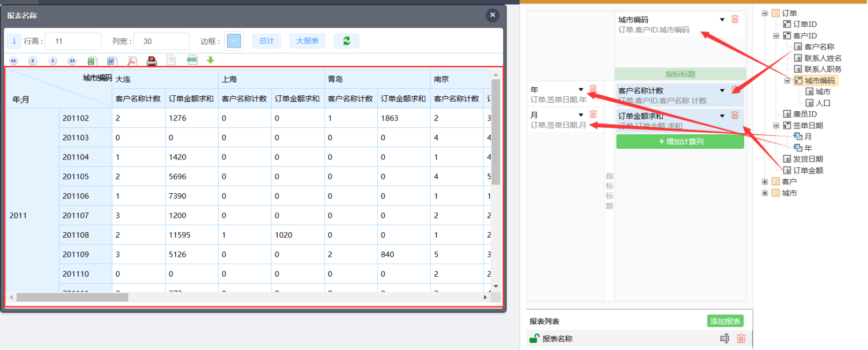Click the green download arrow icon
This screenshot has width=868, height=350.
[211, 60]
